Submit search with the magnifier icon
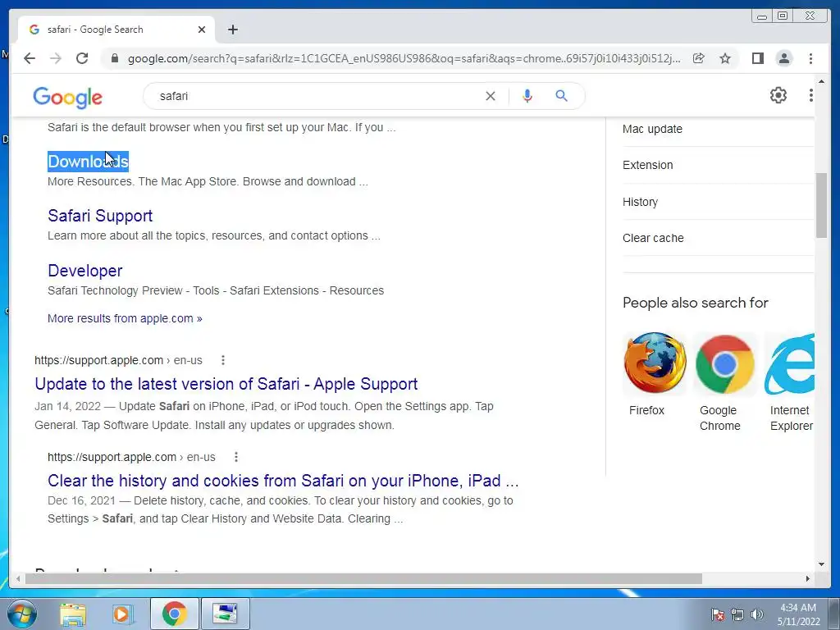 pyautogui.click(x=561, y=96)
